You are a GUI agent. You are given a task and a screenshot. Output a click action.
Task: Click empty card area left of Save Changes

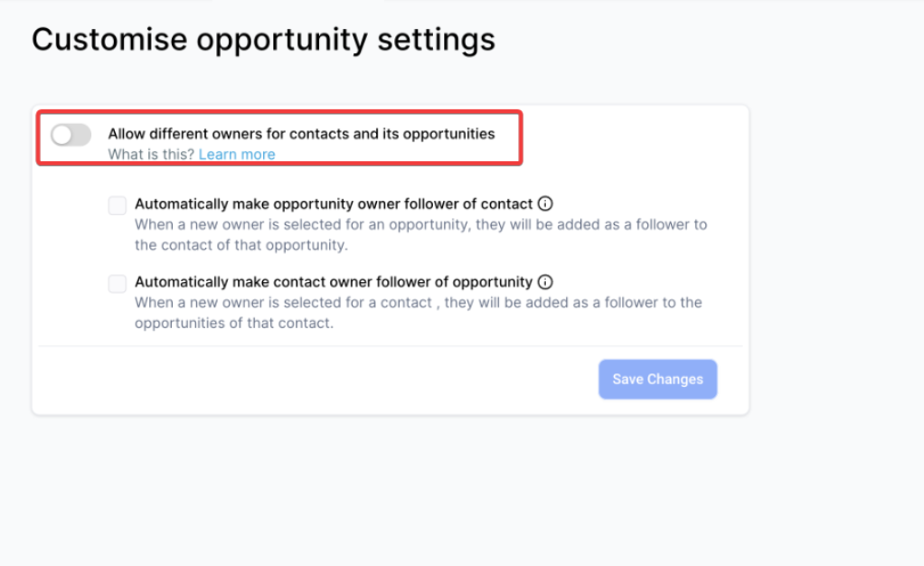point(316,380)
